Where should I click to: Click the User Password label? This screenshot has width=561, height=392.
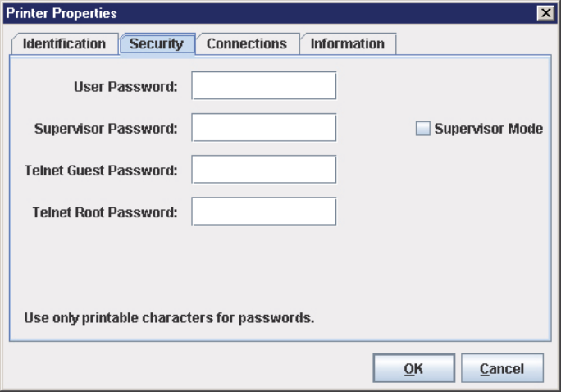[x=125, y=86]
